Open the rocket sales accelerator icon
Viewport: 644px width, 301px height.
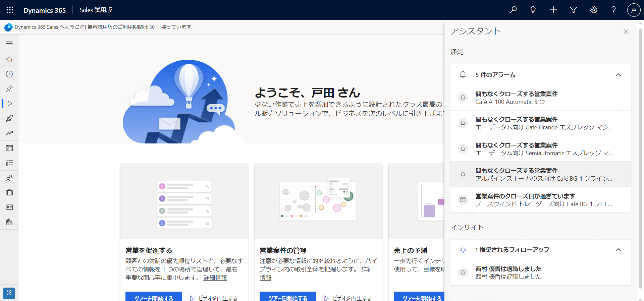pyautogui.click(x=9, y=118)
